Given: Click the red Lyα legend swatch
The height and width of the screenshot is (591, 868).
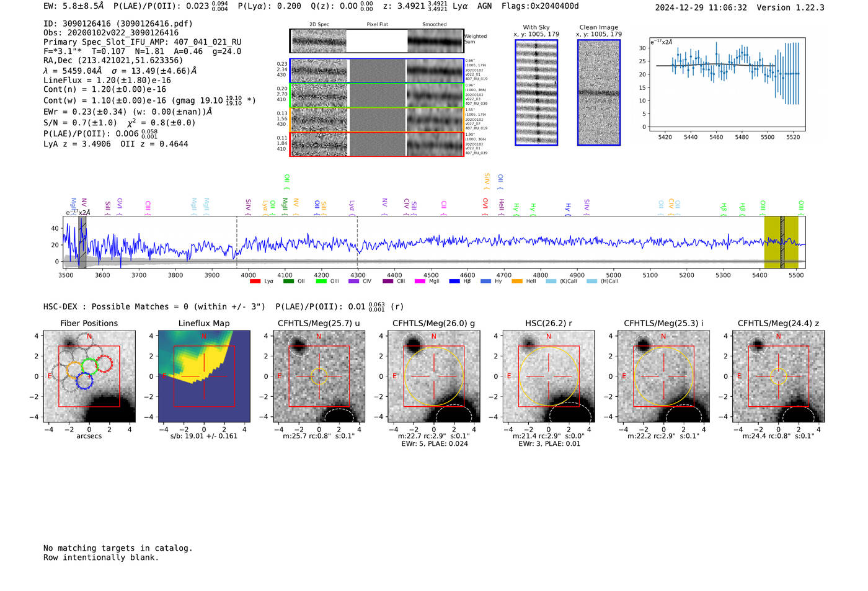Looking at the screenshot, I should [x=255, y=282].
